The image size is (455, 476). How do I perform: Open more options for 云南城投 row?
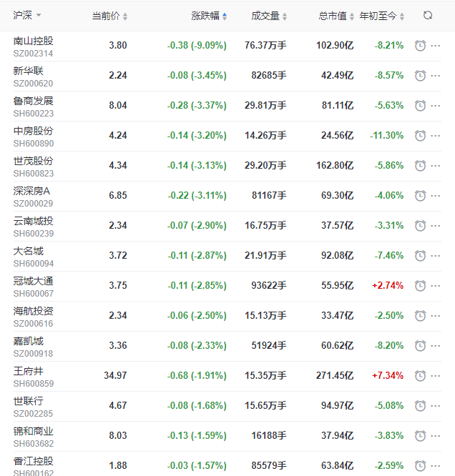tap(436, 226)
